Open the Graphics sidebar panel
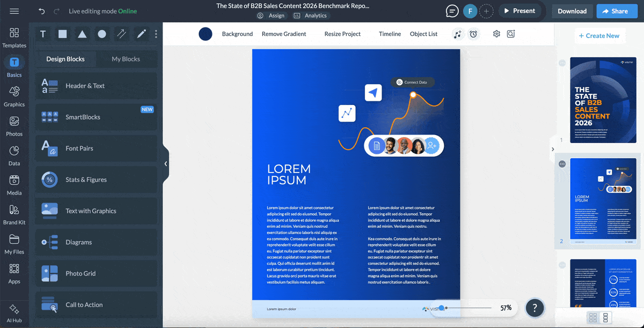The image size is (644, 328). coord(14,96)
